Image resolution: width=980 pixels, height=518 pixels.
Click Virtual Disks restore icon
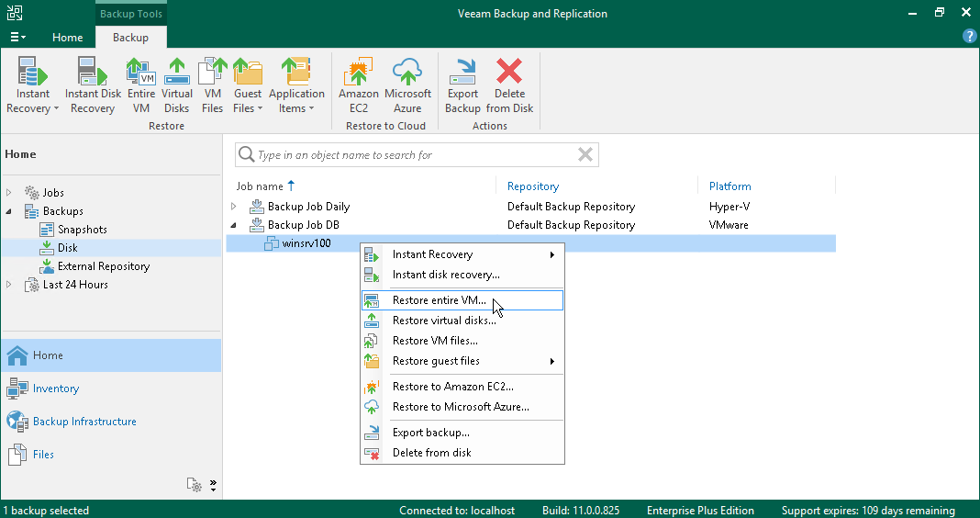[x=177, y=85]
